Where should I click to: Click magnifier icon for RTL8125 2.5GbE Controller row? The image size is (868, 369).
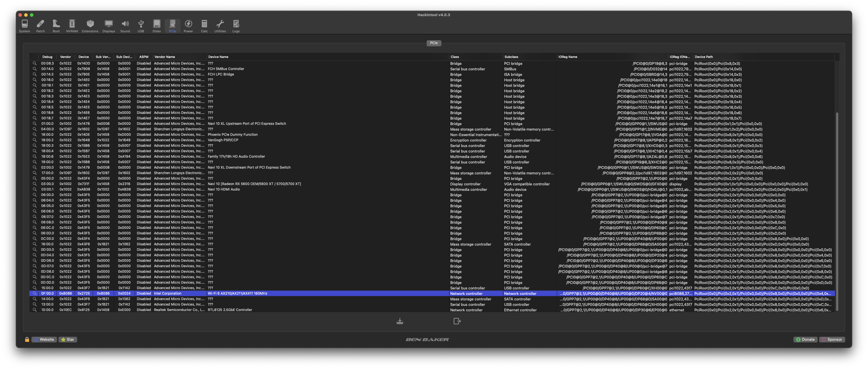point(34,310)
